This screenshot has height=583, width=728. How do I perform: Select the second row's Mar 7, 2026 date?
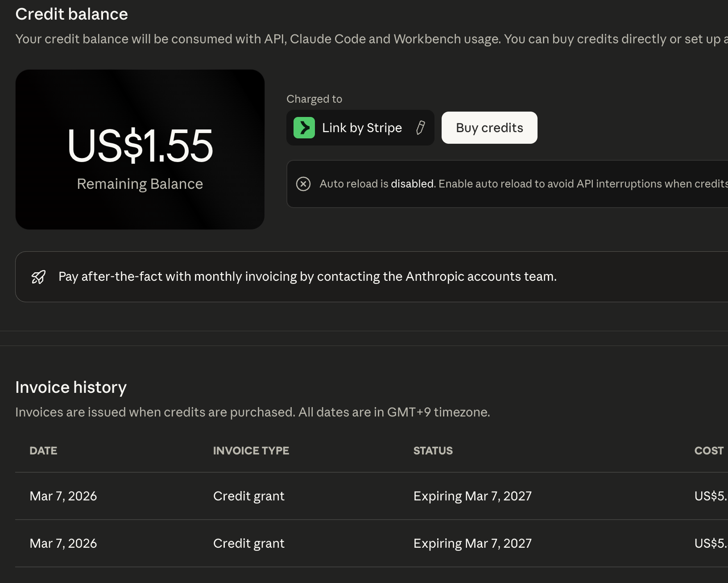point(63,543)
